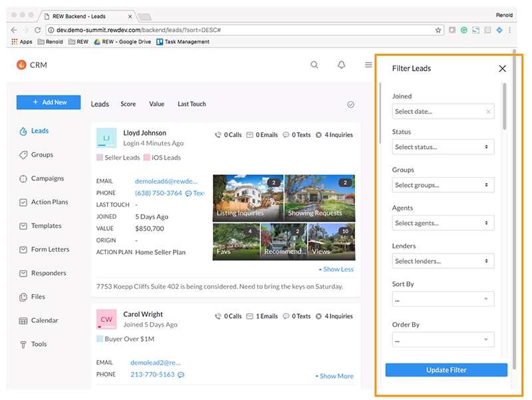Viewport: 532px width, 400px height.
Task: Sort leads by Value
Action: point(157,104)
